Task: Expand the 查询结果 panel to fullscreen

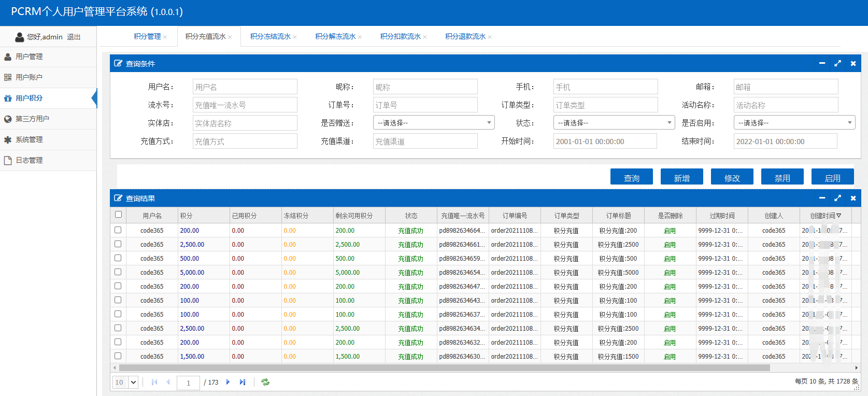Action: pos(837,198)
